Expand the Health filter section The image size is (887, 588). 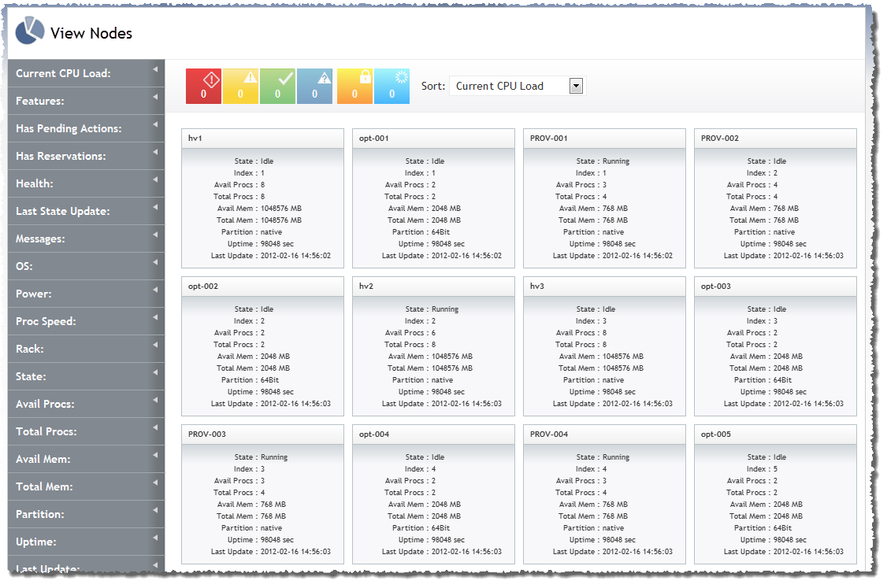point(86,183)
